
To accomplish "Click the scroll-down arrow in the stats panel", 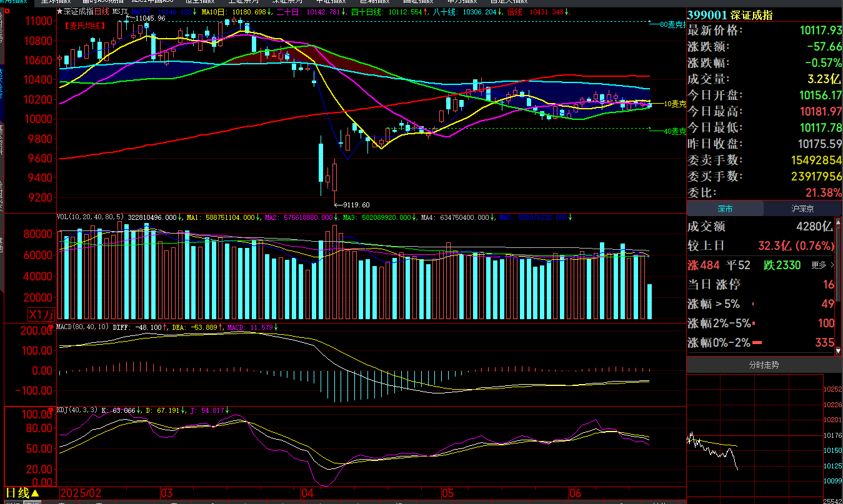I will (839, 352).
